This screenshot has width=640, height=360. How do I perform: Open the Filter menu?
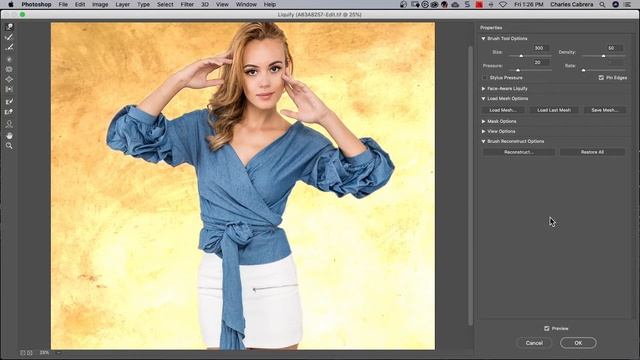187,4
